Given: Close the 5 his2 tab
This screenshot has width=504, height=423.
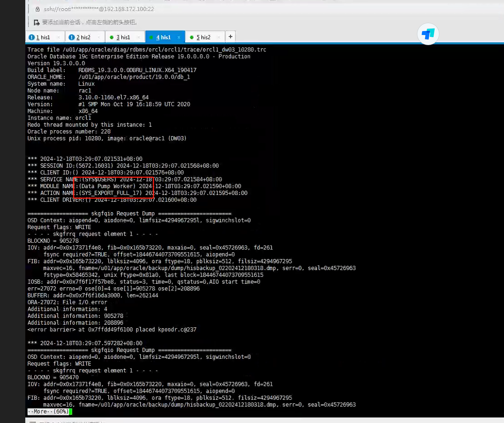Looking at the screenshot, I should [x=219, y=37].
